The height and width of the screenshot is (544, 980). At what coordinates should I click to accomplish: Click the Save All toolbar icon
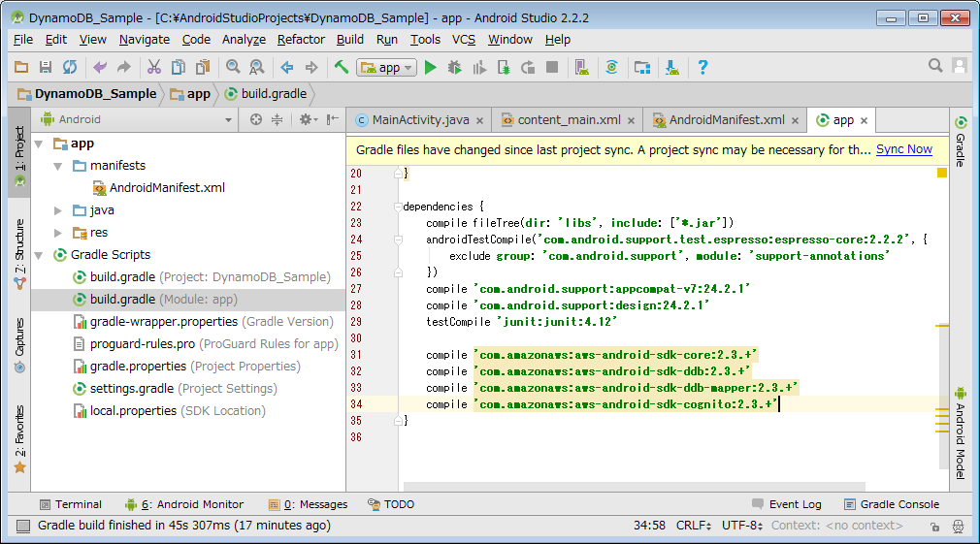45,67
